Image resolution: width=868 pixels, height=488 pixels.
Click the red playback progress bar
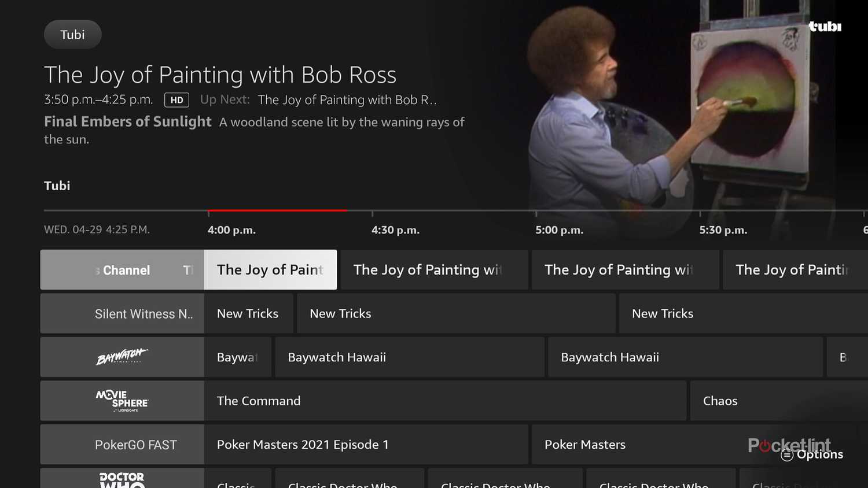point(277,209)
